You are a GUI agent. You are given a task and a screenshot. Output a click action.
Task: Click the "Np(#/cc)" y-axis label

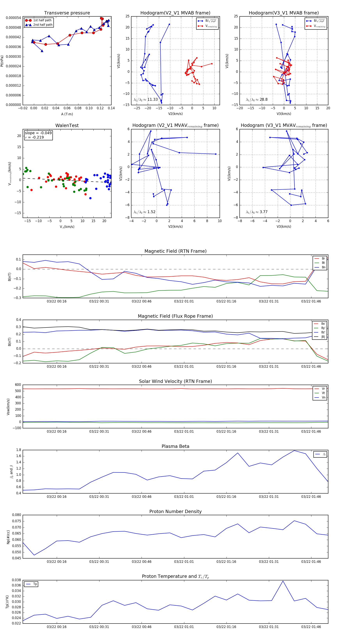[x=8, y=537]
